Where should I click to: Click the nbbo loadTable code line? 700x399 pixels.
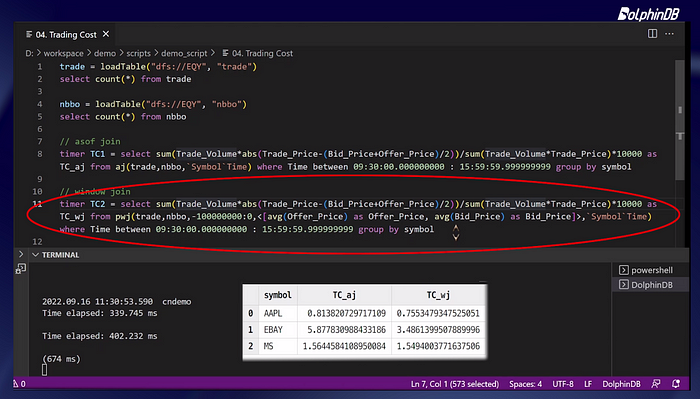tap(153, 104)
